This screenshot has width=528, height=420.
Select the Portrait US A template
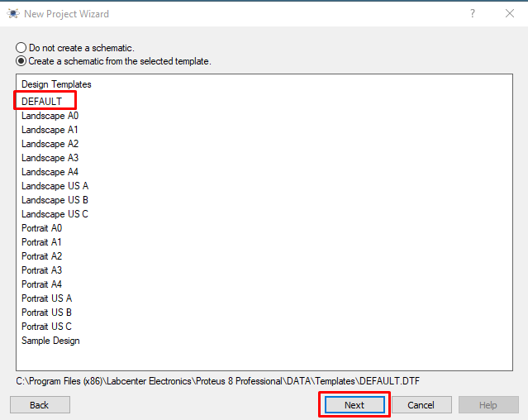click(47, 298)
